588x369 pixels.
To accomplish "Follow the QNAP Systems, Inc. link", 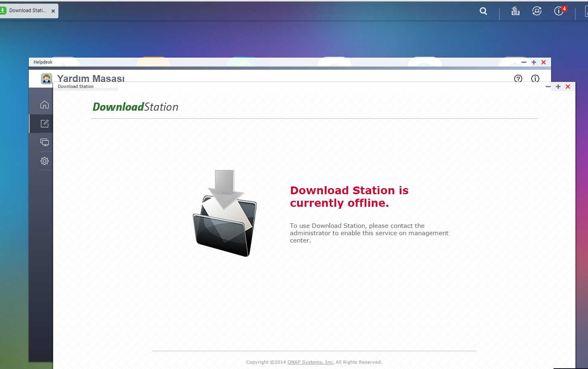I will [x=311, y=362].
